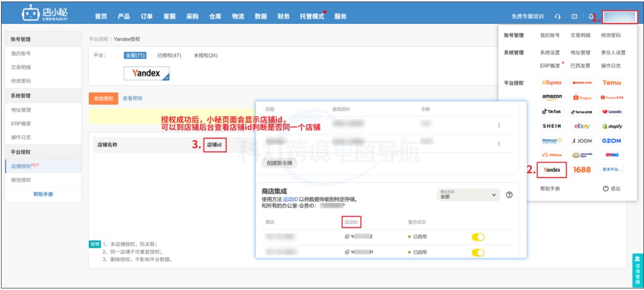
Task: Open the 财务 menu
Action: click(284, 16)
